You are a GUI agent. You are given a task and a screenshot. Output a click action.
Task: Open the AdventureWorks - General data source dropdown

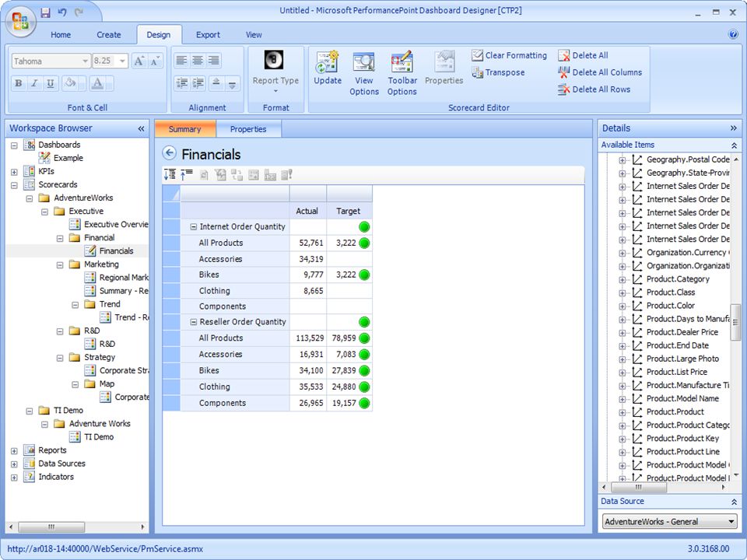coord(669,521)
